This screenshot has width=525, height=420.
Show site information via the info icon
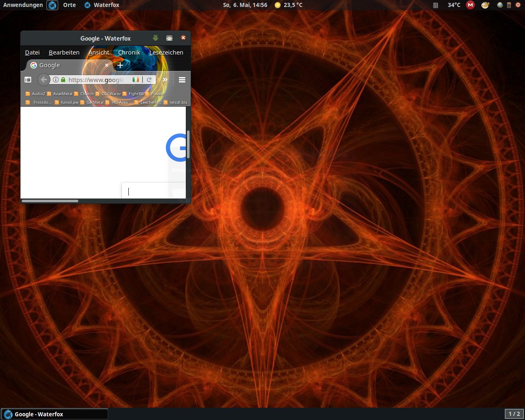[56, 80]
